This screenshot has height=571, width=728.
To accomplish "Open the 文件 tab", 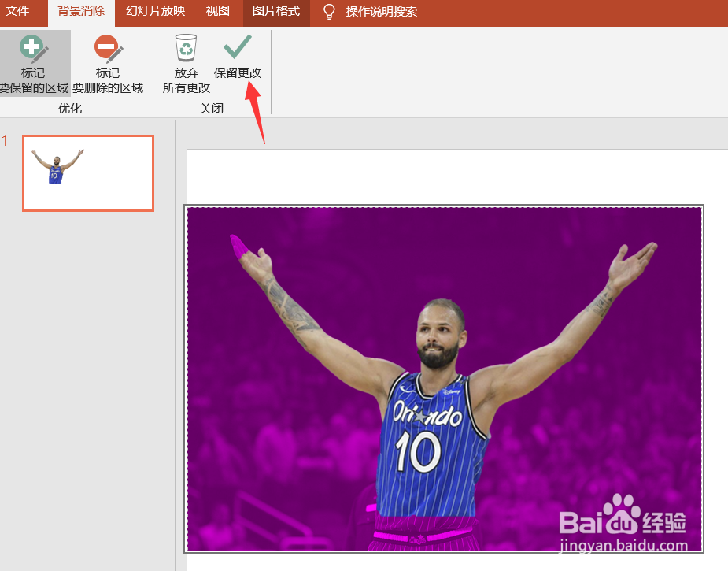I will [17, 11].
